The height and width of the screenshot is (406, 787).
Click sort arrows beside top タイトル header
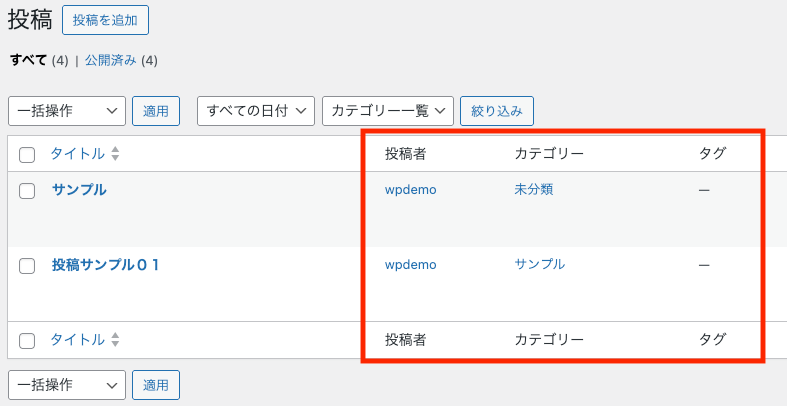pos(115,154)
